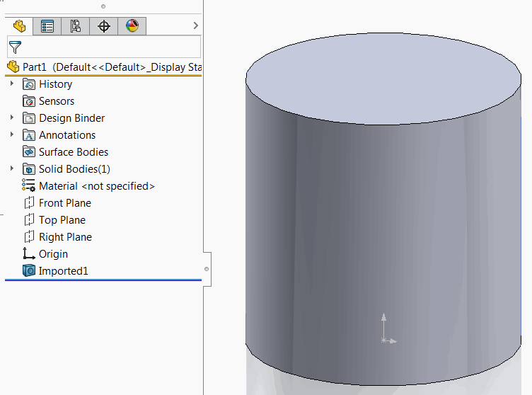532x395 pixels.
Task: Select the Annotations label
Action: click(67, 134)
